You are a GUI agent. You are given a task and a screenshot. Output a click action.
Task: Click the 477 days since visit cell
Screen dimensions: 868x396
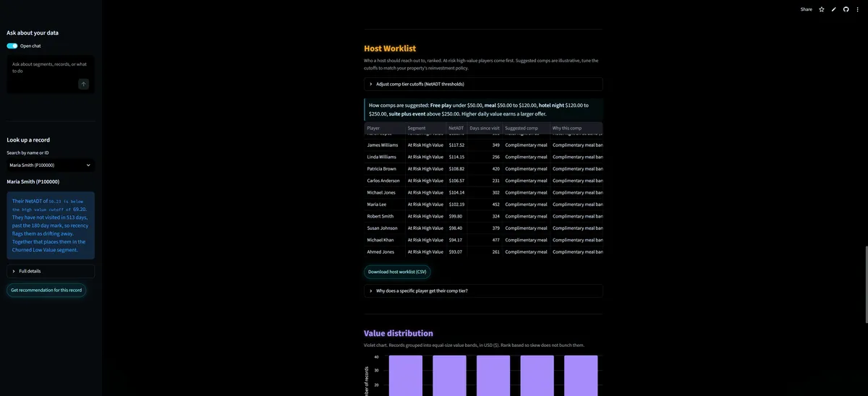(x=485, y=240)
